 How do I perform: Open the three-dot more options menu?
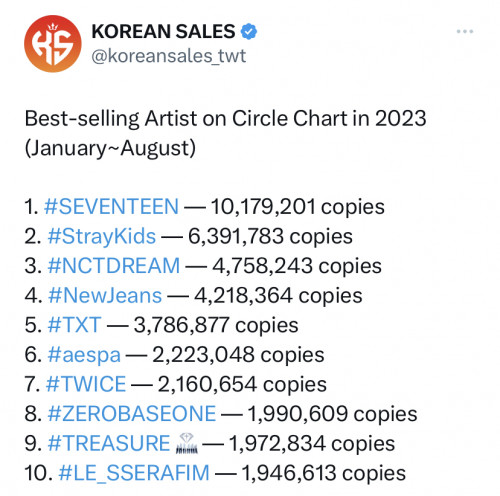[x=465, y=31]
